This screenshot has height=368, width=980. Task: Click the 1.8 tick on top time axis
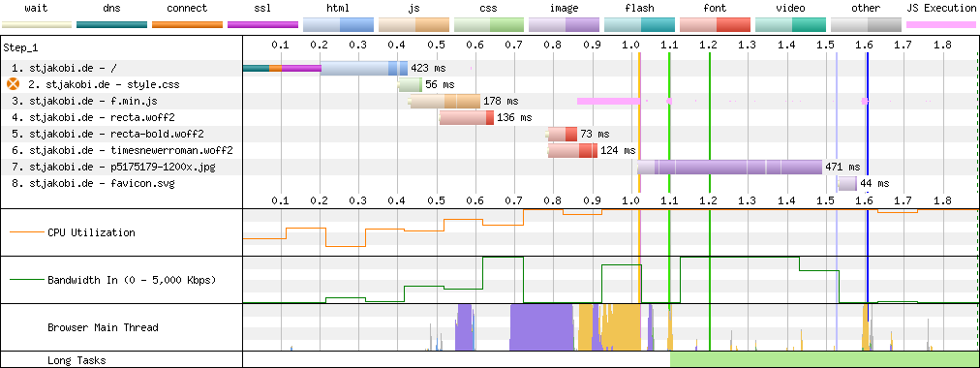[x=943, y=45]
